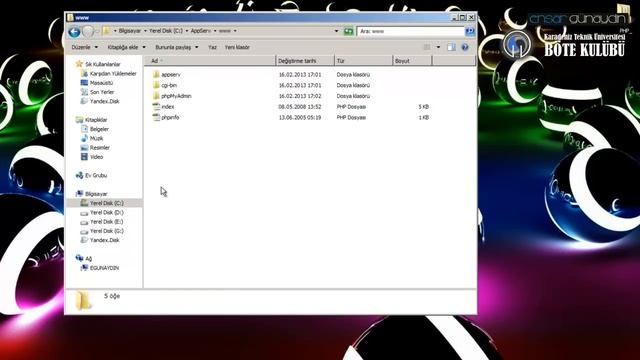
Task: Select Ağ network node
Action: [x=88, y=259]
